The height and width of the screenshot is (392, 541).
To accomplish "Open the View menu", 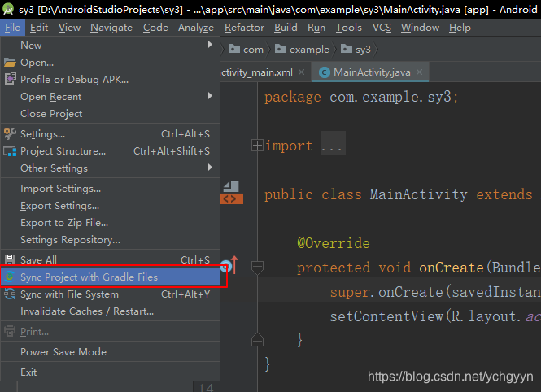I will tap(69, 27).
